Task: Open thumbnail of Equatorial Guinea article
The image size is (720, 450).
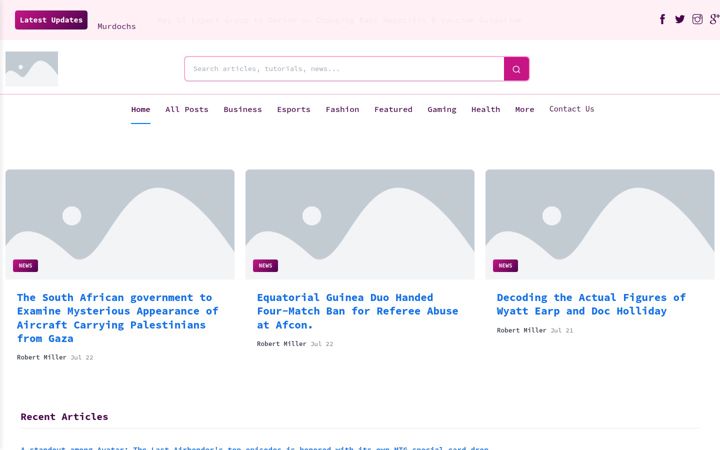Action: [360, 225]
